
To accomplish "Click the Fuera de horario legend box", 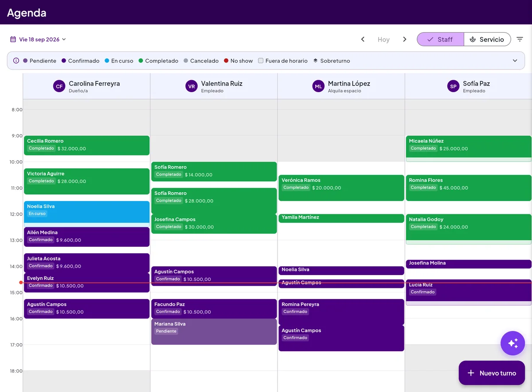I will [261, 61].
